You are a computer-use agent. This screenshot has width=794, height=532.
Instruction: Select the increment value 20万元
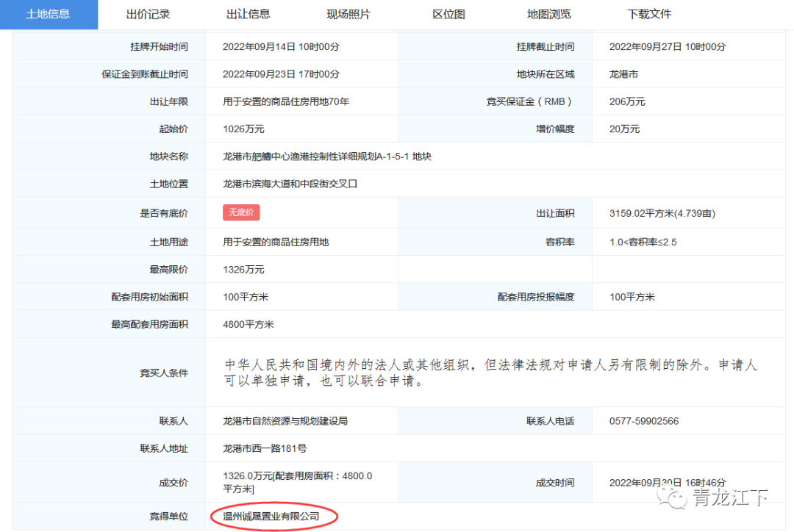pos(624,129)
